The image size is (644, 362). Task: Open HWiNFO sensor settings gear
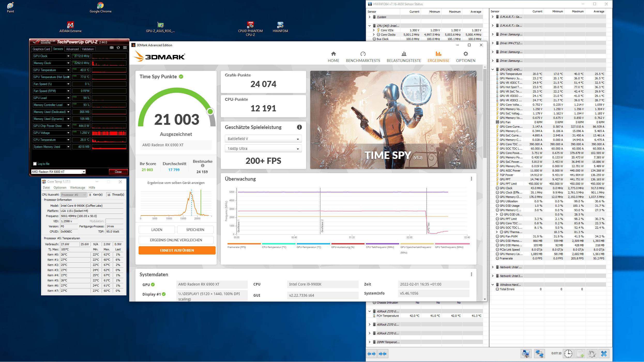592,354
